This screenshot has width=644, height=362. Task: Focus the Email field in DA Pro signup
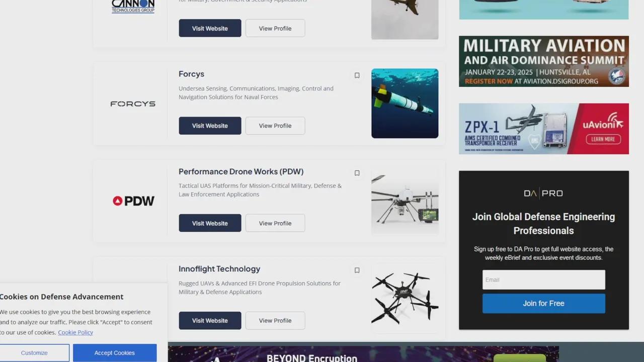tap(544, 280)
